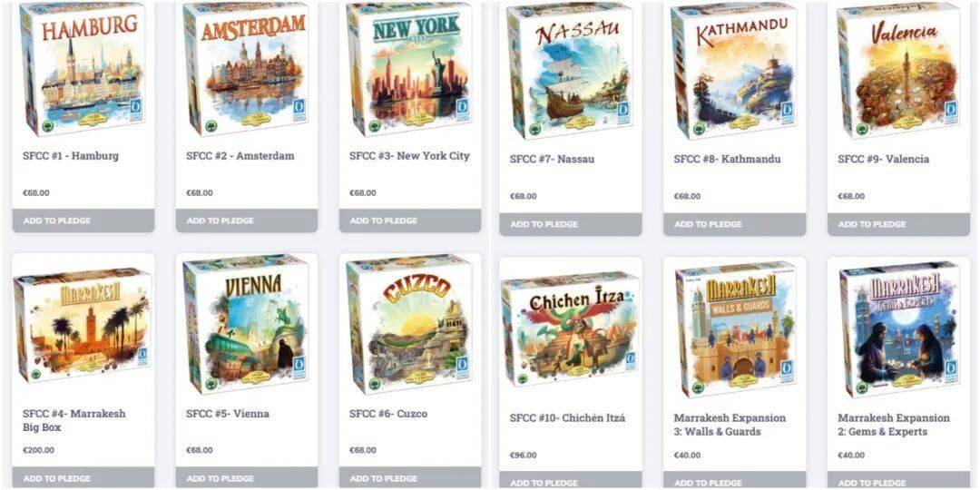Add SFCC #5 Vienna to pledge
The height and width of the screenshot is (490, 980).
click(x=246, y=478)
